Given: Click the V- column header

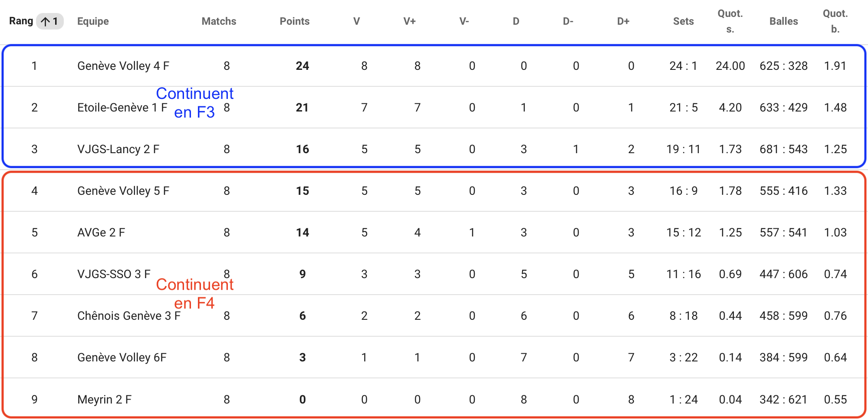Looking at the screenshot, I should click(x=464, y=21).
